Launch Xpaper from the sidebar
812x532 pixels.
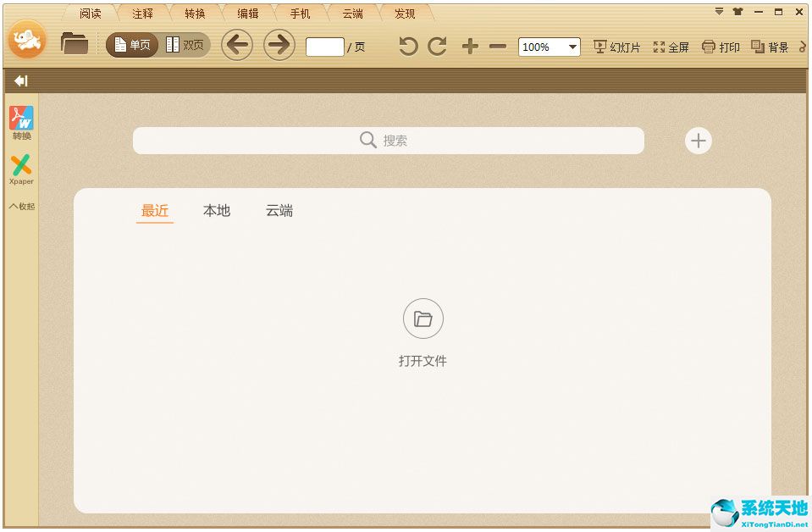tap(21, 169)
